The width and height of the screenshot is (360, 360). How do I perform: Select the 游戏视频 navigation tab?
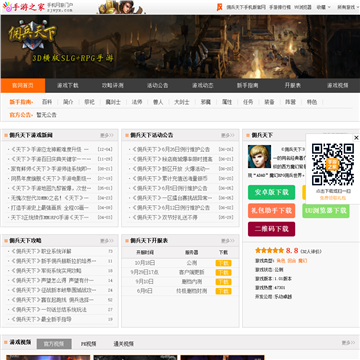338,85
